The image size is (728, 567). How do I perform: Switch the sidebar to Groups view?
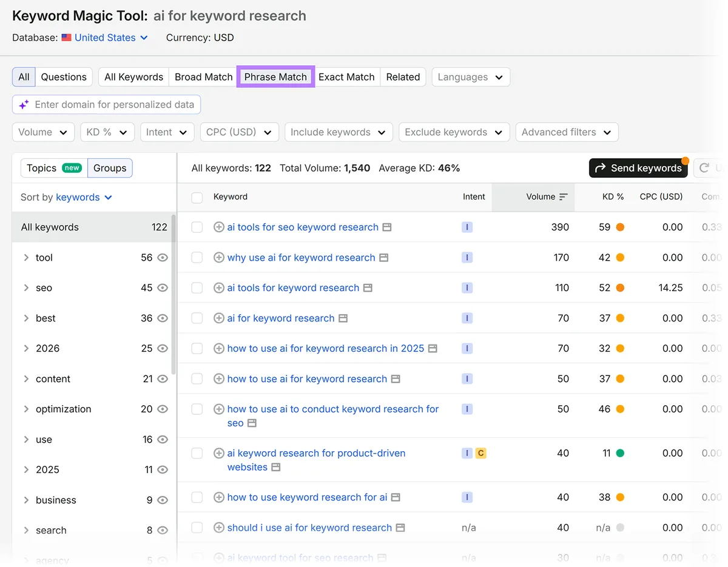[x=110, y=168]
